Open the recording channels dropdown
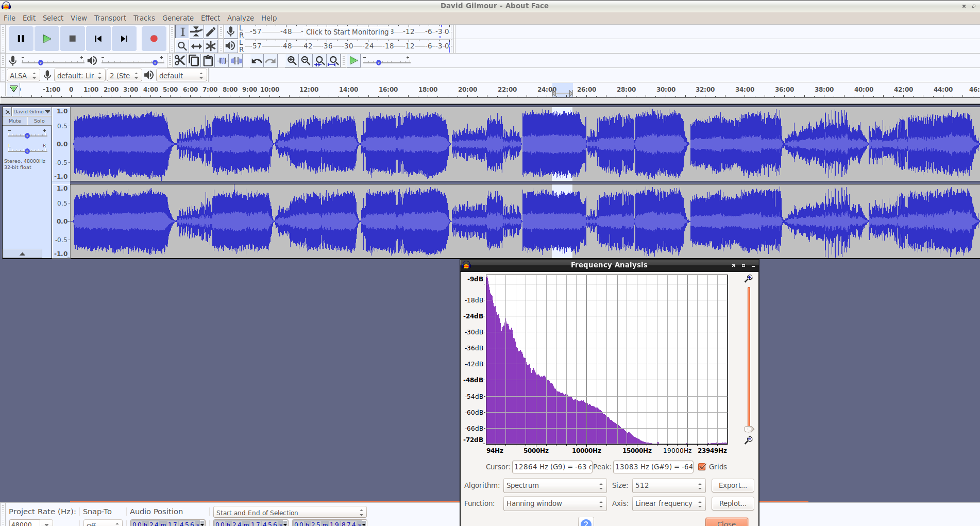Screen dimensions: 980x526 pyautogui.click(x=124, y=76)
